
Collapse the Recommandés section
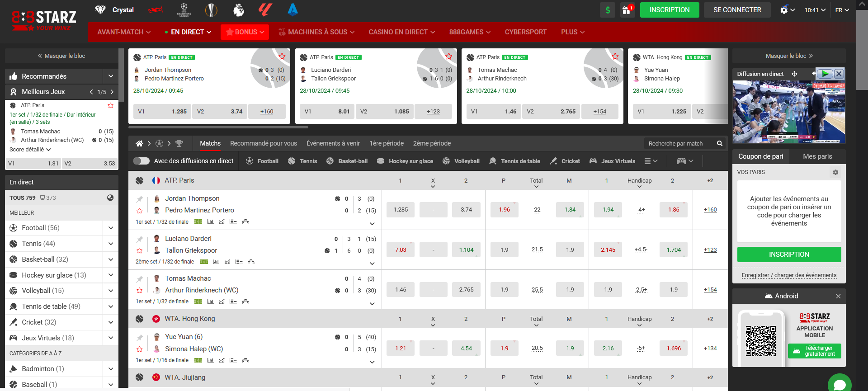(111, 76)
